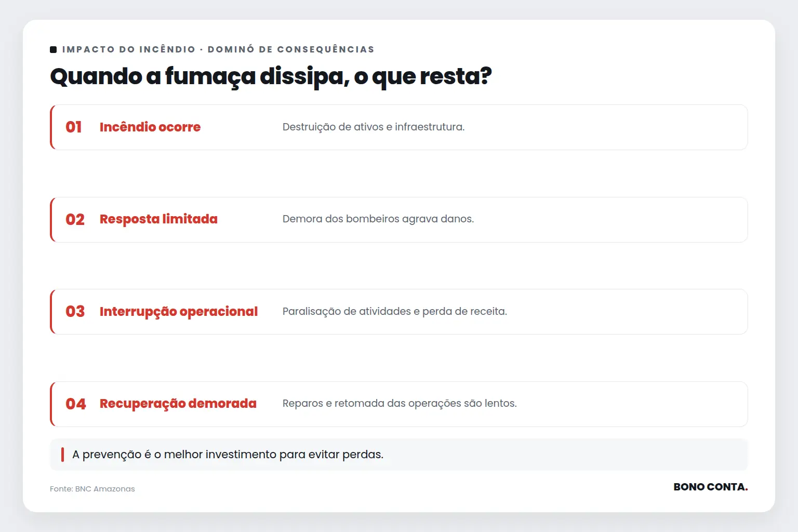This screenshot has height=532, width=798.
Task: Click the BONO CONTA logo
Action: pos(710,487)
